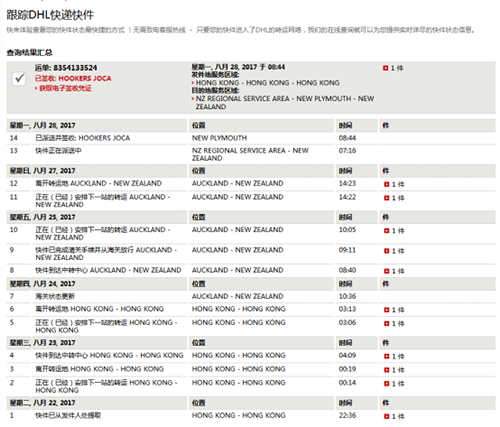Viewport: 500px width, 427px height.
Task: Click the 运单: 8354133524 waybill number
Action: tap(66, 68)
